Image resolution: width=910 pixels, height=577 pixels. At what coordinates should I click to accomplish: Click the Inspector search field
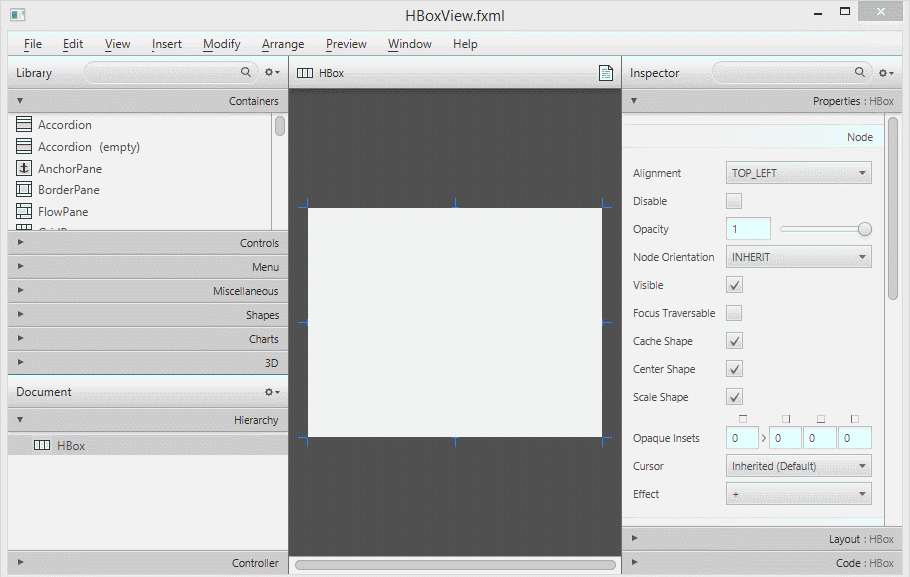click(792, 73)
